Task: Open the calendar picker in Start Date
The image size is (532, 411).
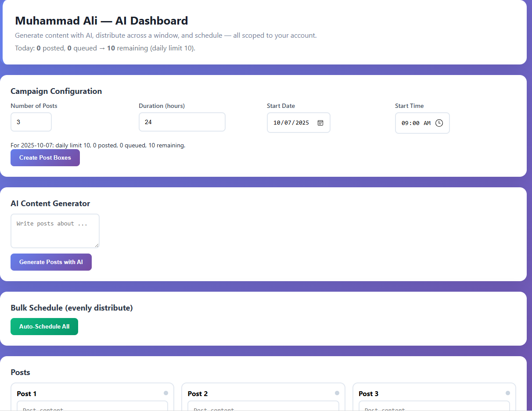Action: [x=320, y=123]
